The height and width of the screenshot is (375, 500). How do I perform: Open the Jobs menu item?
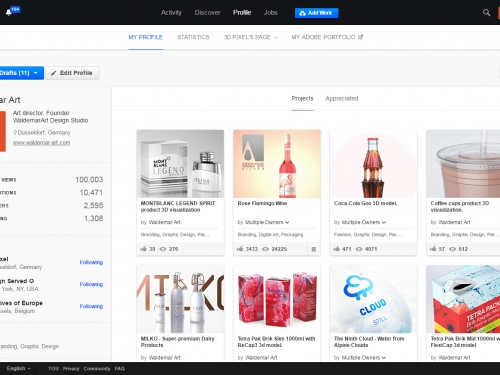point(270,13)
